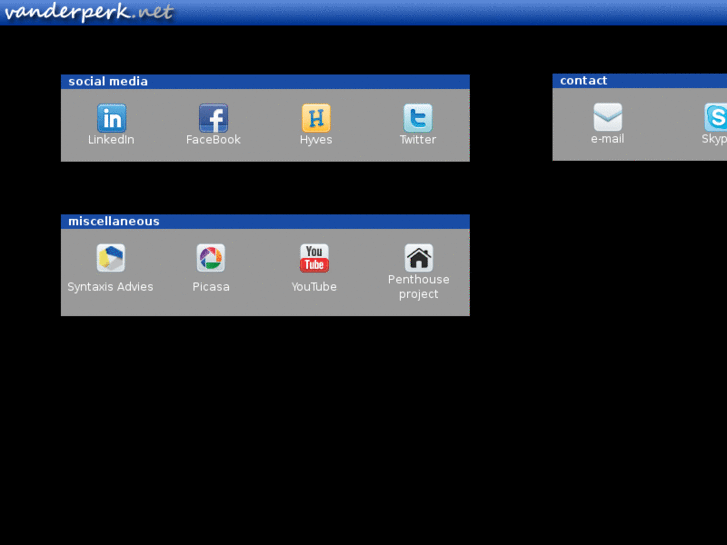Open the LinkedIn icon
727x545 pixels.
111,118
